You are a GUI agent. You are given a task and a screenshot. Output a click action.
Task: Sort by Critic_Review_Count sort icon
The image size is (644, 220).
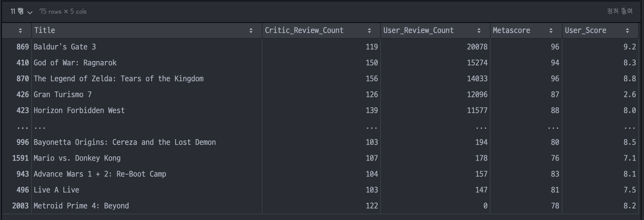[369, 31]
